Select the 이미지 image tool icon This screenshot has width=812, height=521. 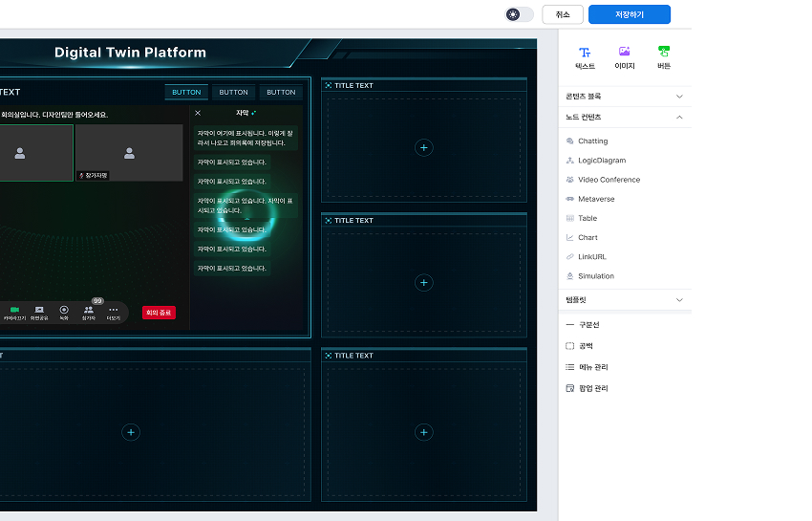coord(624,53)
